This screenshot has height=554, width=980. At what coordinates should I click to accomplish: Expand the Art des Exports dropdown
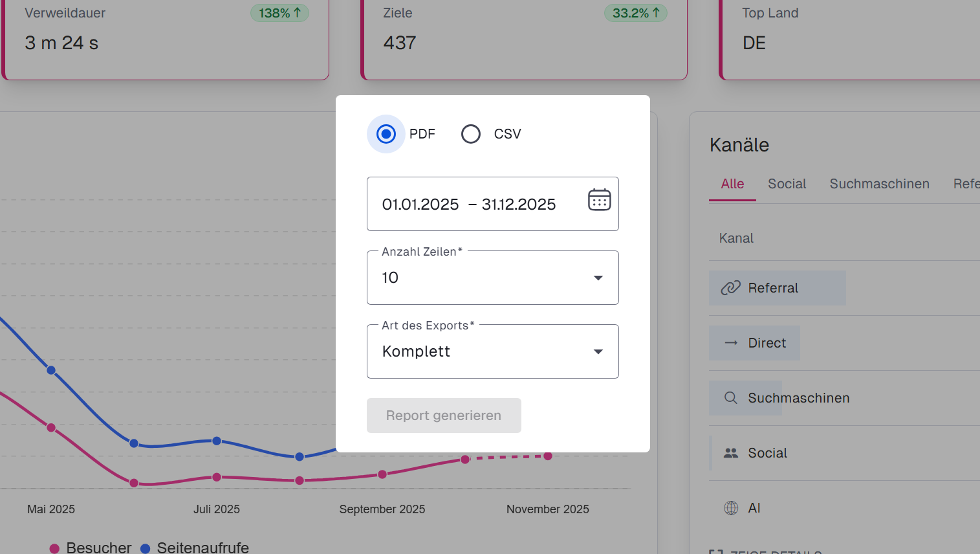492,351
